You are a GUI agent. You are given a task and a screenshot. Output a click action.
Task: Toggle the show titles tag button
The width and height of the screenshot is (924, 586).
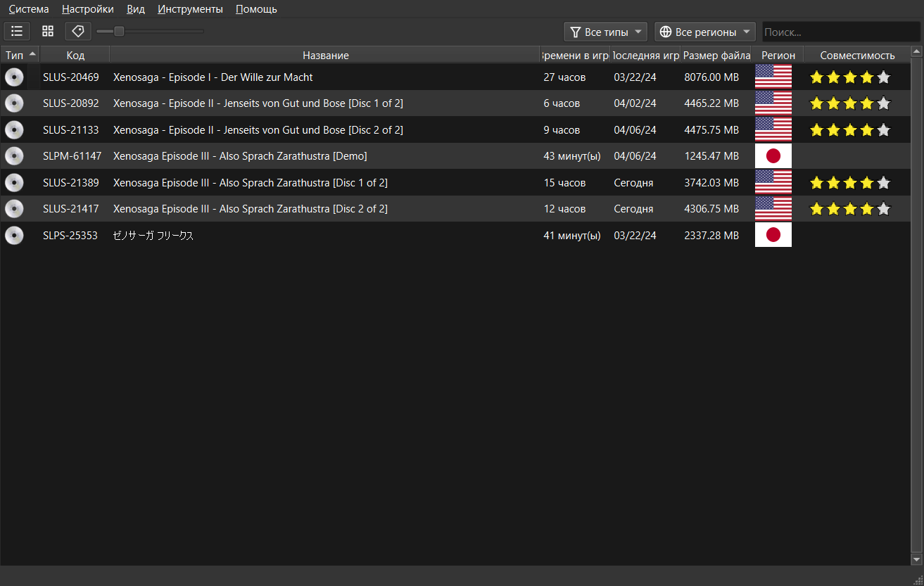[x=78, y=31]
